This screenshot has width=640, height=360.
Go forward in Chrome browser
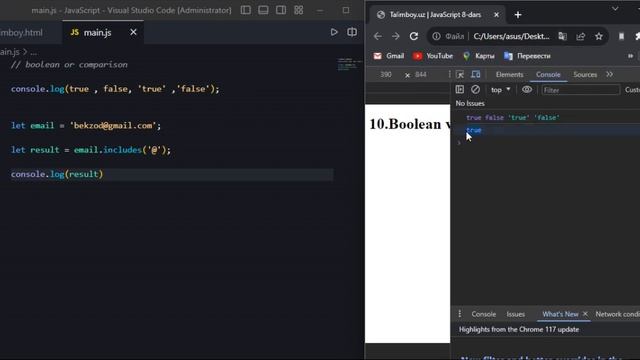[x=396, y=36]
